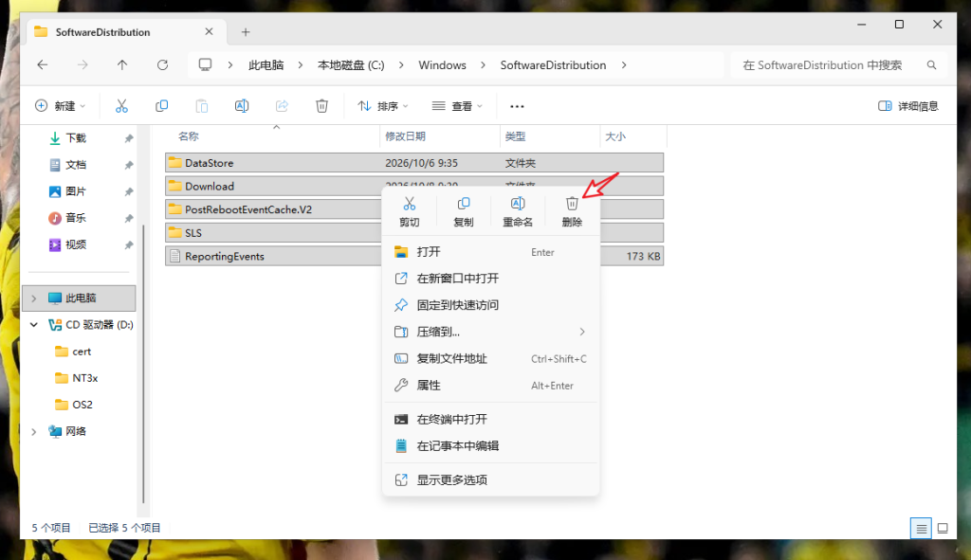Viewport: 971px width, 560px height.
Task: Click the navigation pane scrollbar
Action: coord(144,364)
